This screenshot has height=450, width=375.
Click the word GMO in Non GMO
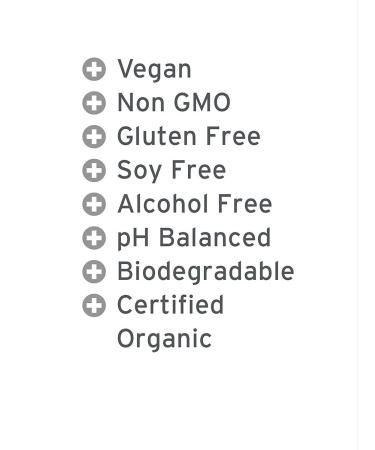click(x=202, y=103)
